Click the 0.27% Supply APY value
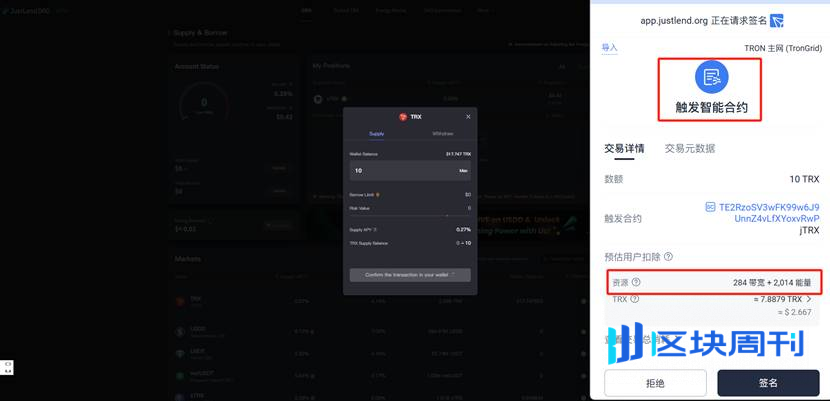Image resolution: width=830 pixels, height=401 pixels. coord(463,230)
